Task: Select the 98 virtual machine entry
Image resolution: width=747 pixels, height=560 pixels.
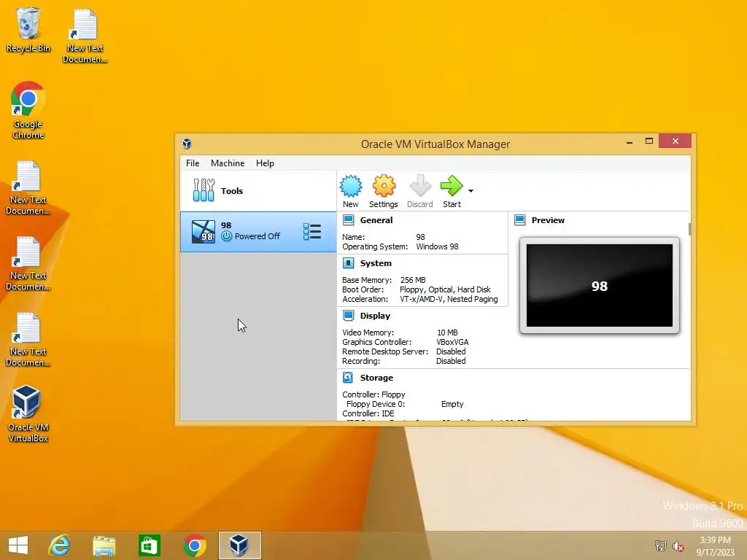Action: click(258, 232)
